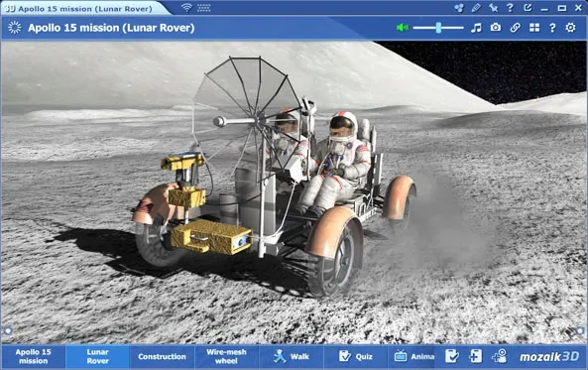Mute the sound with the green speaker icon
This screenshot has width=588, height=370.
click(x=403, y=28)
